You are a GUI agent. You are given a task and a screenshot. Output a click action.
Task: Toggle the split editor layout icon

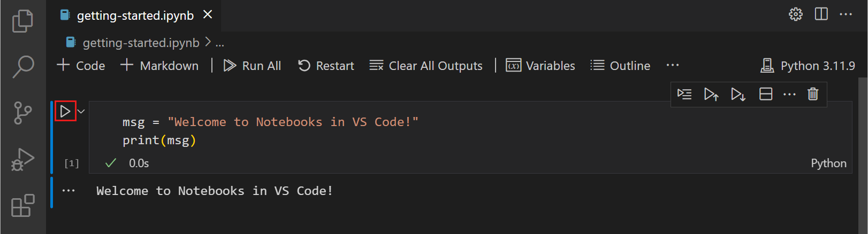point(821,14)
